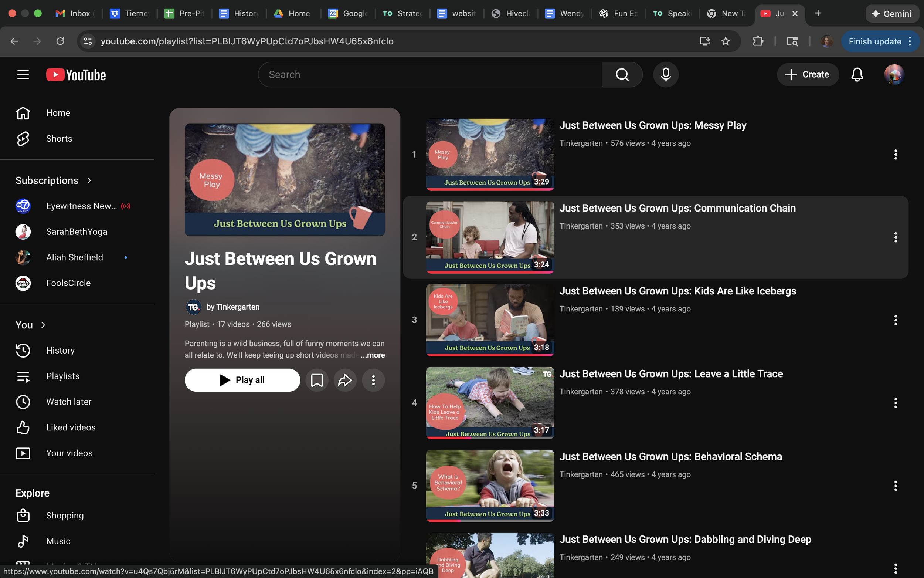The height and width of the screenshot is (578, 924).
Task: Share the playlist using the share arrow icon
Action: click(345, 380)
